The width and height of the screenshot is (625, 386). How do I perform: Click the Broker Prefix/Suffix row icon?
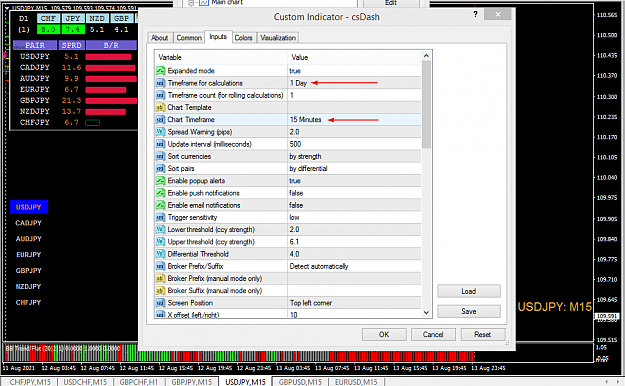click(x=160, y=266)
